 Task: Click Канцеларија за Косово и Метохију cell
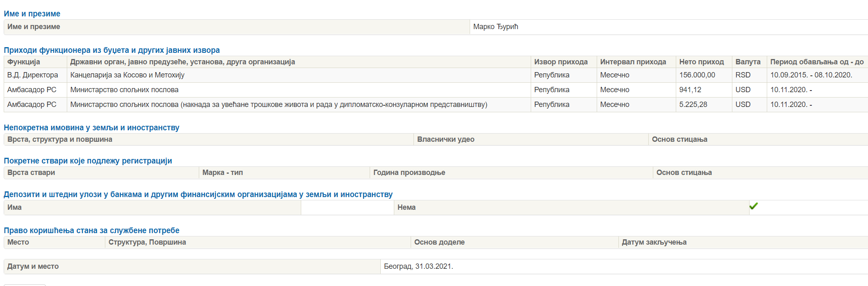pos(127,75)
